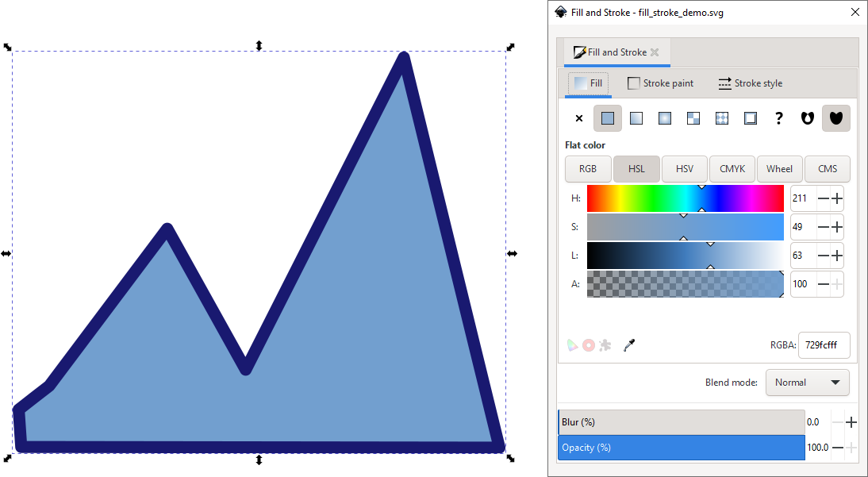The height and width of the screenshot is (477, 868).
Task: Switch color mode to HSV
Action: [x=685, y=169]
